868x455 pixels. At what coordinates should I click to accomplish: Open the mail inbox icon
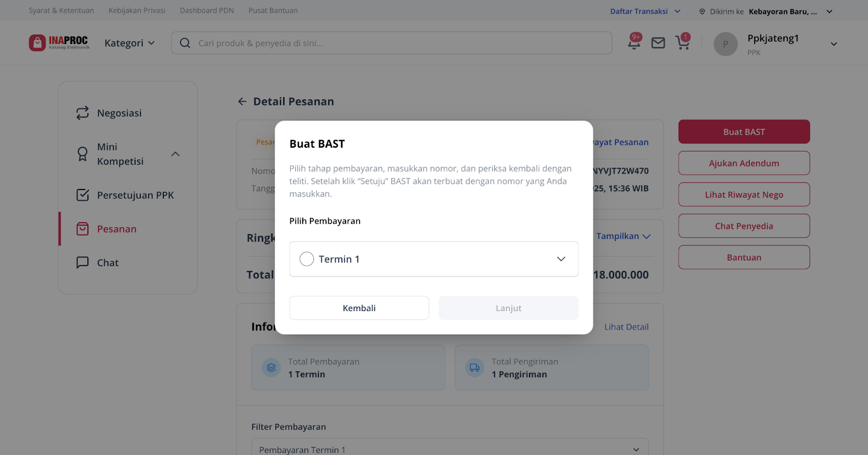(658, 43)
